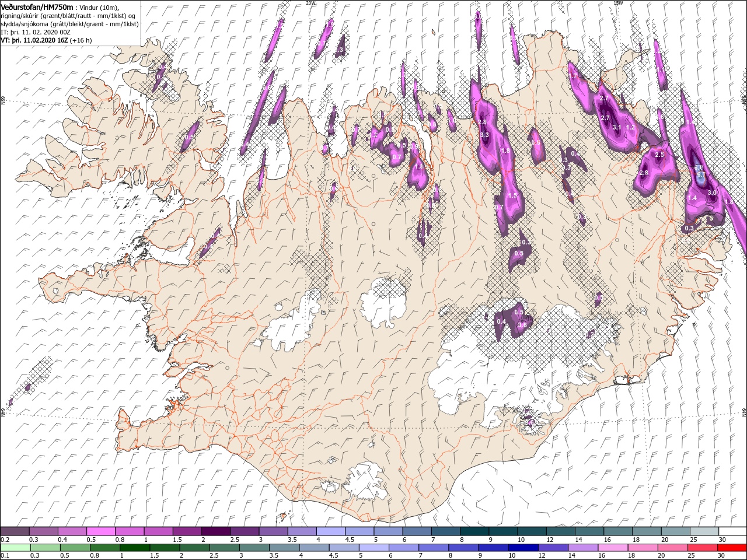Select the 1.5 purple swatch, upper legend row
This screenshot has width=747, height=560.
click(x=187, y=531)
